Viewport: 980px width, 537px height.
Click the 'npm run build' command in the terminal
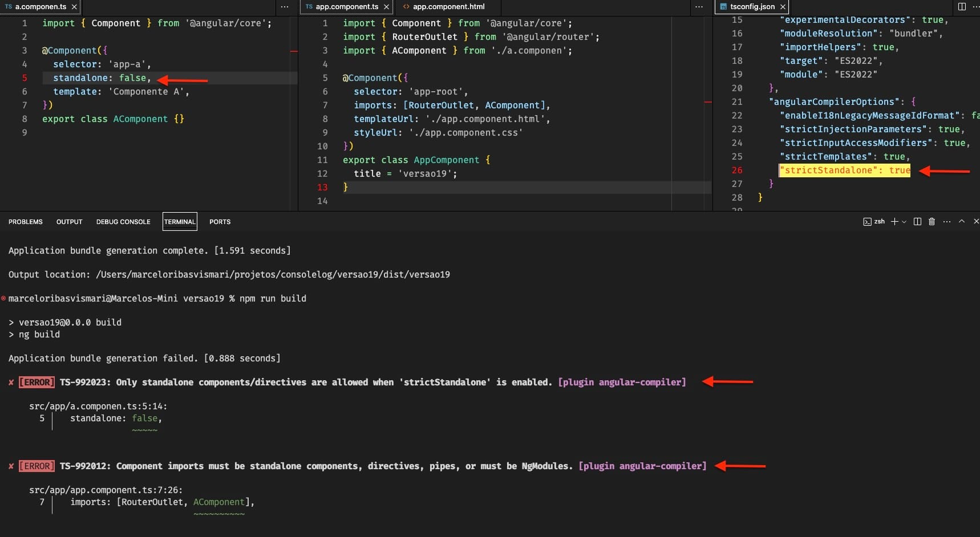pos(273,299)
